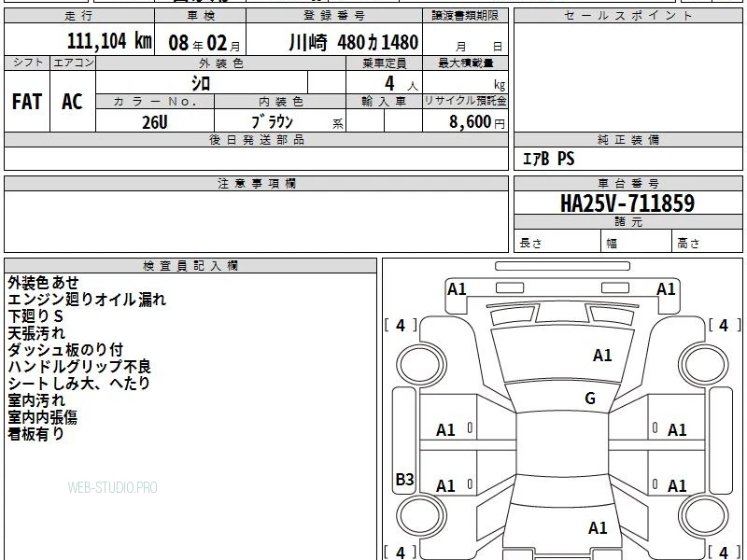Click the "長さ" dimension label
This screenshot has width=747, height=560.
530,243
